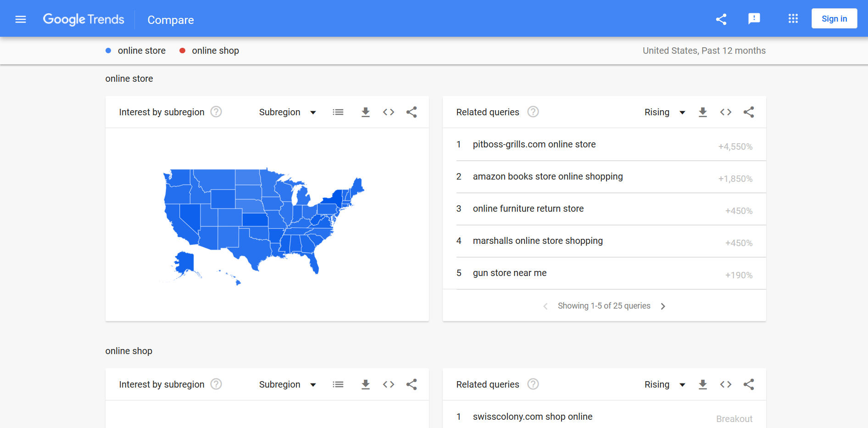The width and height of the screenshot is (868, 428).
Task: Click the red online shop color dot
Action: click(x=182, y=51)
